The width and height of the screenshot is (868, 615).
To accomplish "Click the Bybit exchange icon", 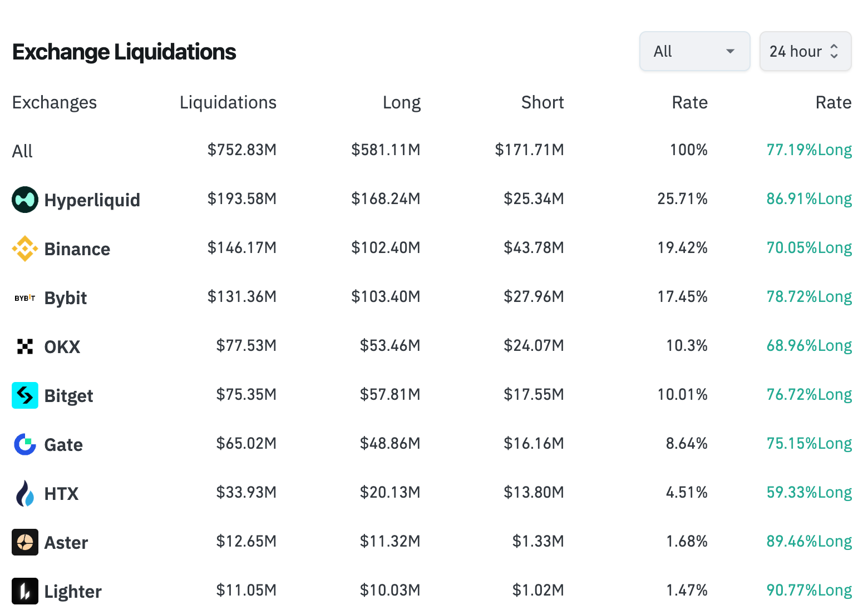I will 24,297.
